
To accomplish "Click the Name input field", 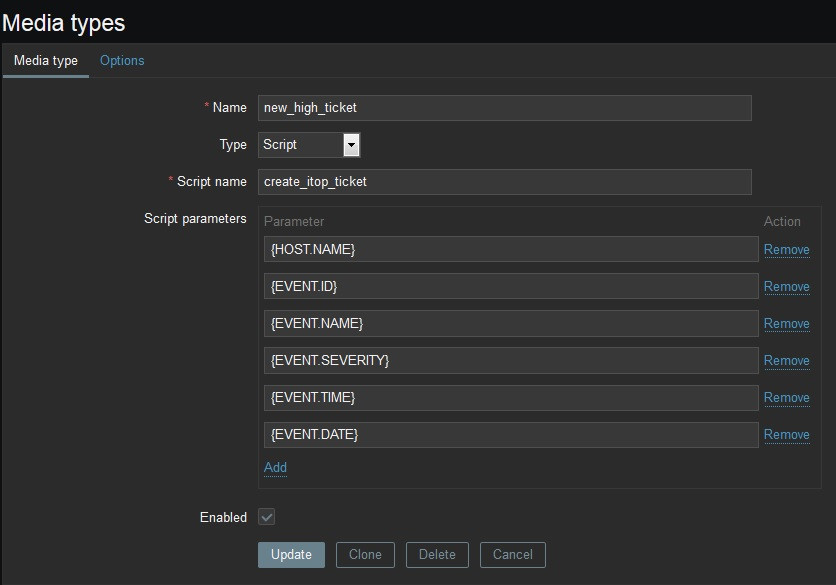I will tap(504, 108).
